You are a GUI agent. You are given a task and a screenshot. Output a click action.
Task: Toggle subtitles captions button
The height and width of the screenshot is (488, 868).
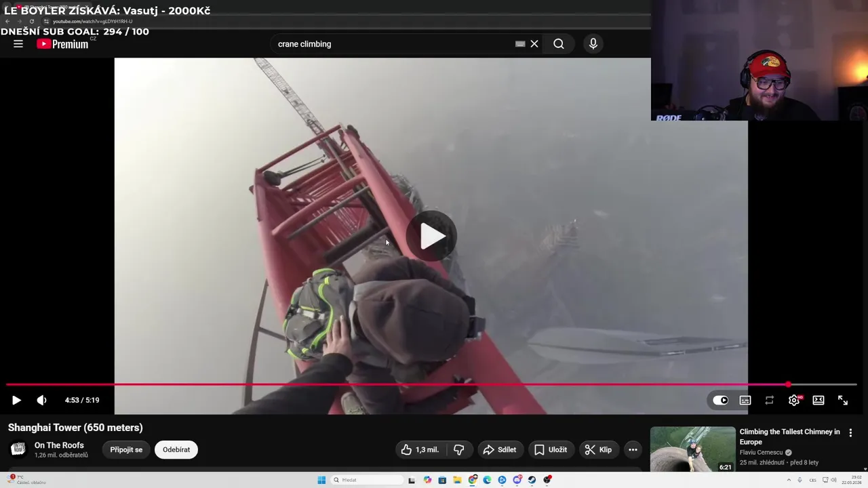coord(745,401)
